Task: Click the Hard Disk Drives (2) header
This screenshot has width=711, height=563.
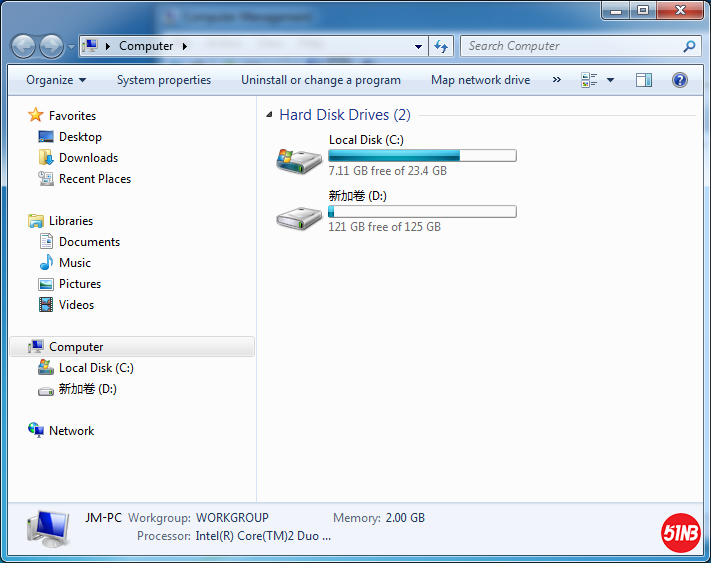Action: pos(345,115)
